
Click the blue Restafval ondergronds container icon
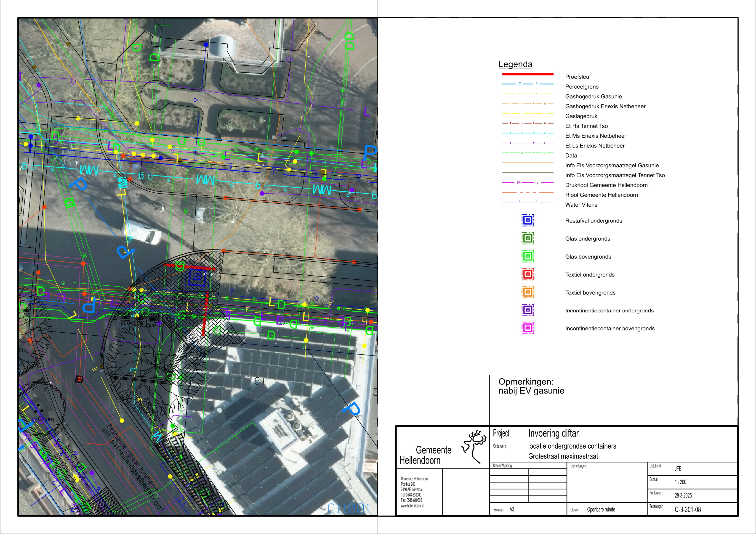point(527,220)
